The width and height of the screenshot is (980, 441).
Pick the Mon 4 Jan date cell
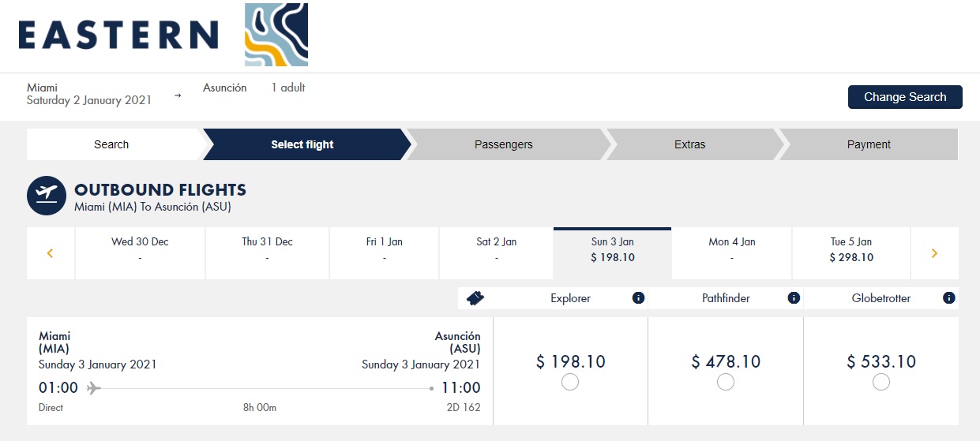pos(732,253)
